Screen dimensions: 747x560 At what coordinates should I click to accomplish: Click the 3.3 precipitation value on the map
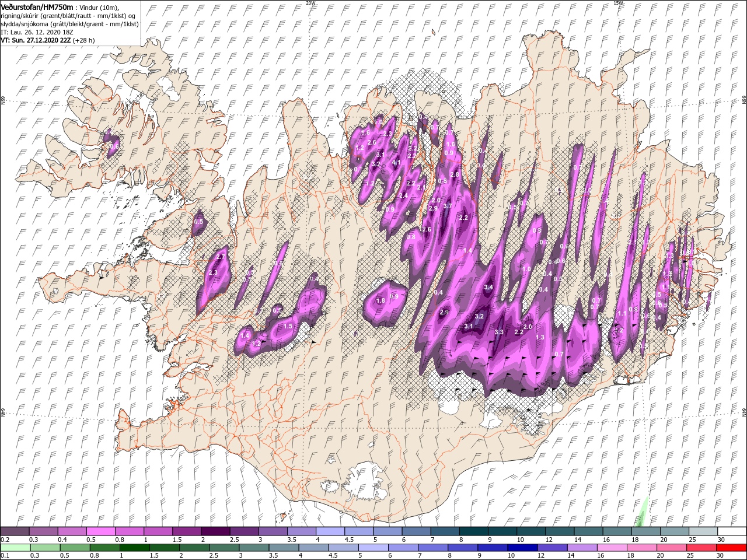(x=499, y=332)
